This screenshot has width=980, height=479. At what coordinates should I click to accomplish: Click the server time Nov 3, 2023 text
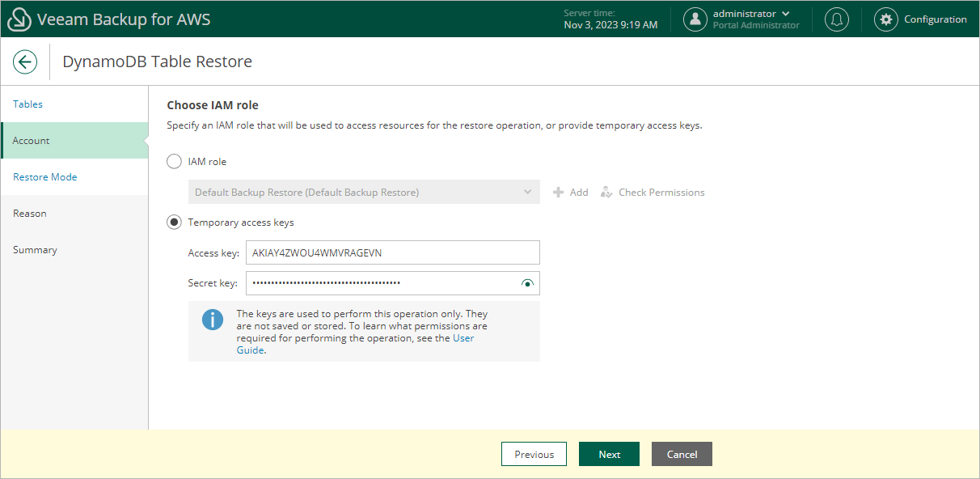pyautogui.click(x=610, y=25)
